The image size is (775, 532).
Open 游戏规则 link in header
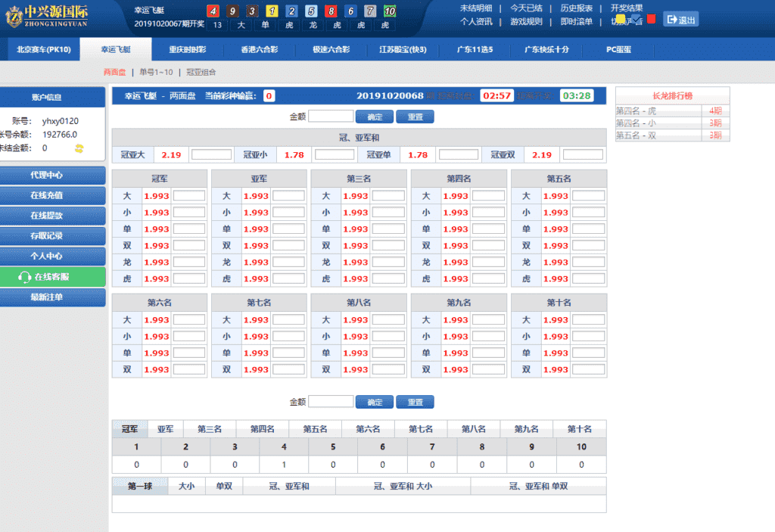click(526, 21)
